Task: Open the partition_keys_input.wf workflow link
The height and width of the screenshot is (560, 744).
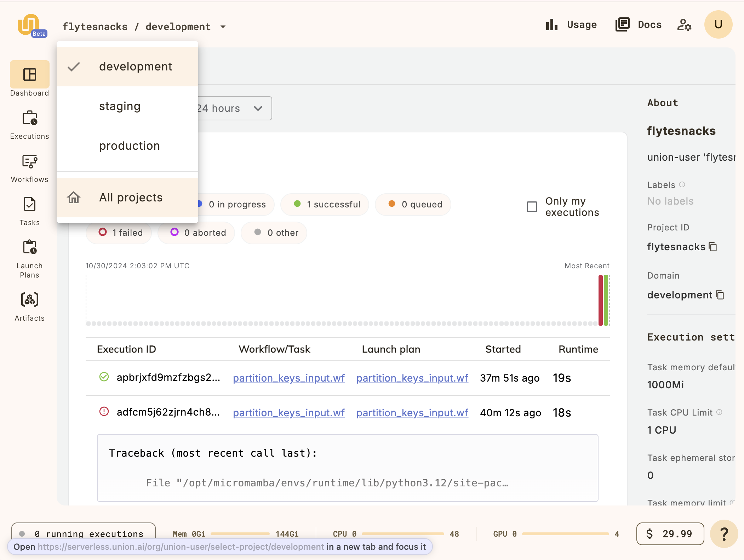Action: [x=288, y=378]
